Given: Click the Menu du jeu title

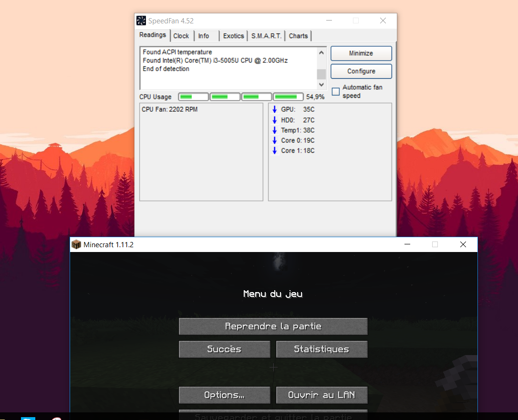Looking at the screenshot, I should tap(273, 294).
